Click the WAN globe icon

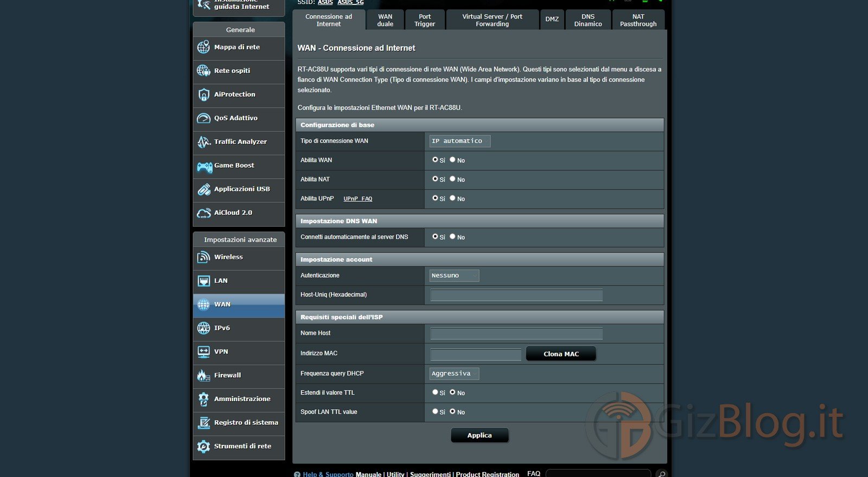point(203,305)
